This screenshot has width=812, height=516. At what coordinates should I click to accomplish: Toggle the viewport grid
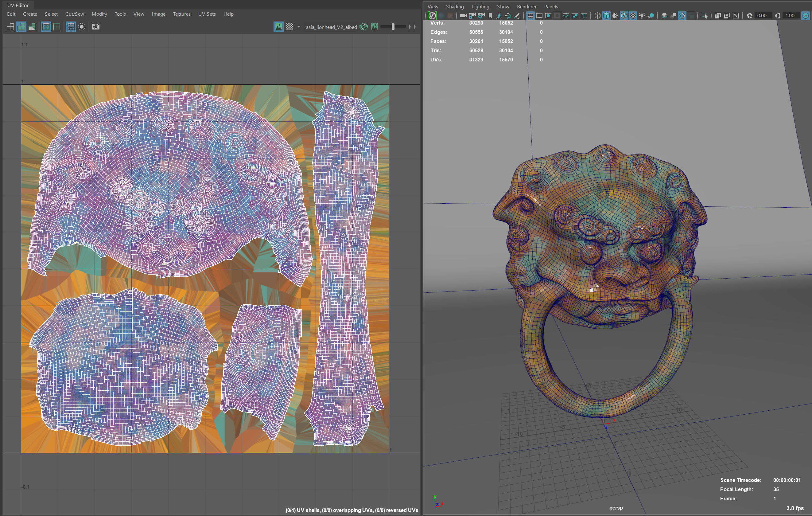[530, 16]
